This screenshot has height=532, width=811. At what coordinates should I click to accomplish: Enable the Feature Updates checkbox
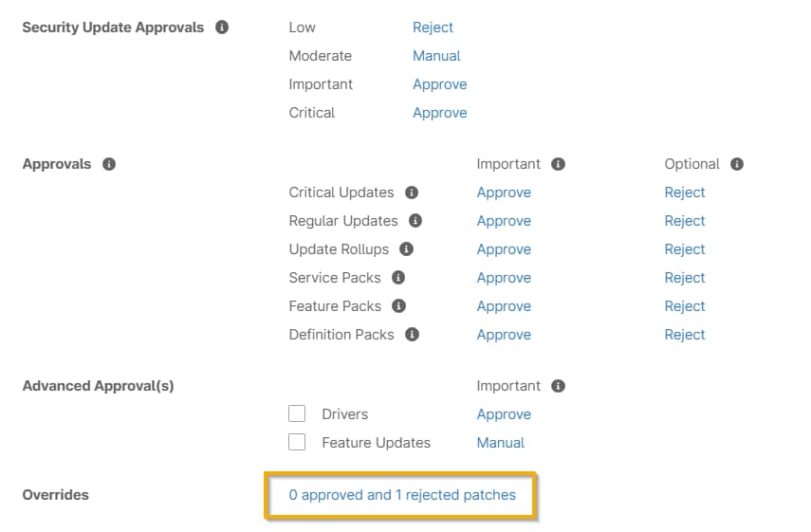click(297, 443)
